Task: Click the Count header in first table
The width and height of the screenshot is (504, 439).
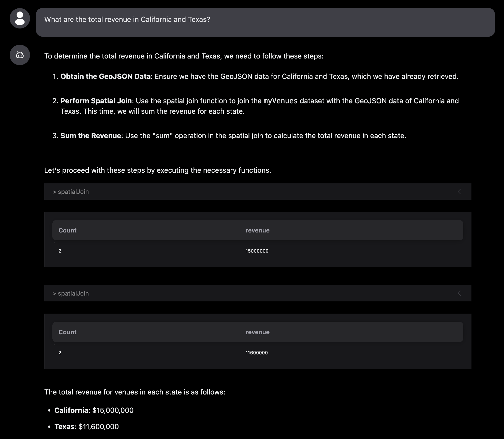Action: tap(67, 230)
